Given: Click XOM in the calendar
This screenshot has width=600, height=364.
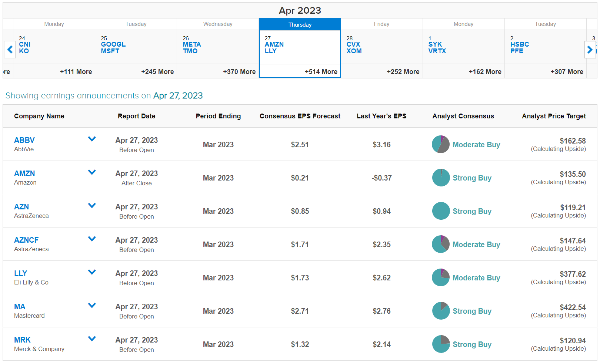Looking at the screenshot, I should [x=354, y=51].
